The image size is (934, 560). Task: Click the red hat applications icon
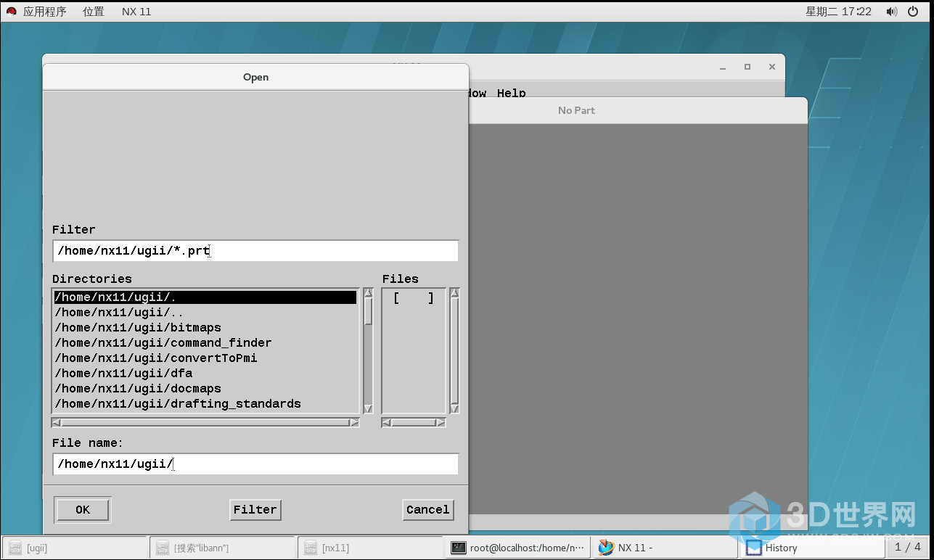(11, 12)
